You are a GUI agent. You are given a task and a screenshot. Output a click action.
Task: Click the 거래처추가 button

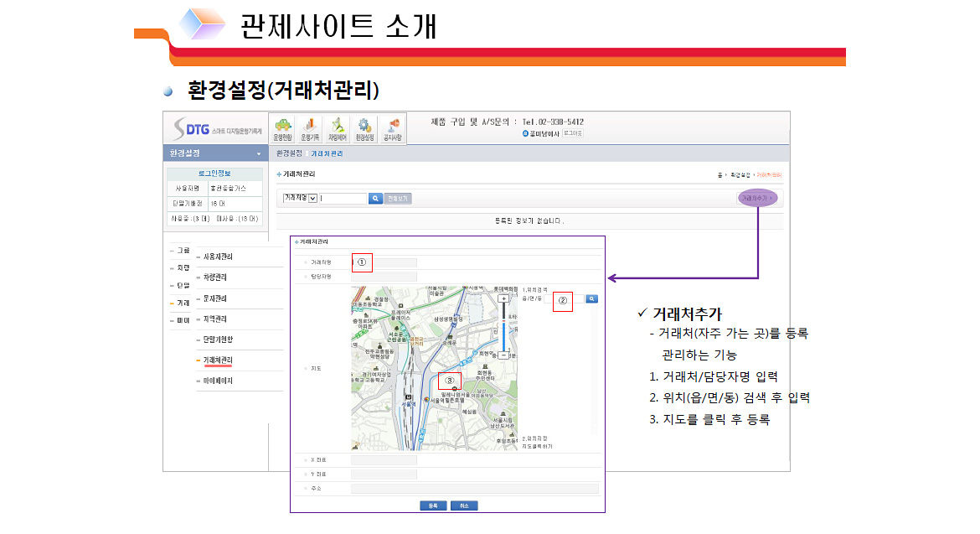click(756, 199)
